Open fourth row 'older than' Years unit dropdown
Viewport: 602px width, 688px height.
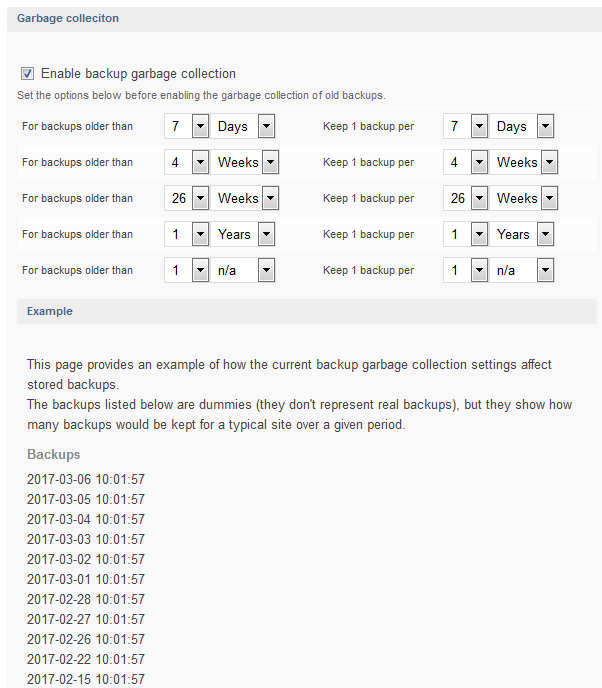click(244, 235)
